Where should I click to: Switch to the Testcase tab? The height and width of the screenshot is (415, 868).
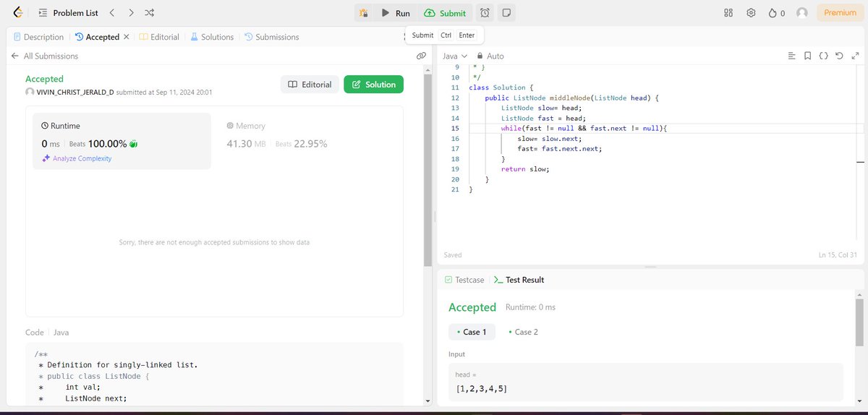(464, 280)
